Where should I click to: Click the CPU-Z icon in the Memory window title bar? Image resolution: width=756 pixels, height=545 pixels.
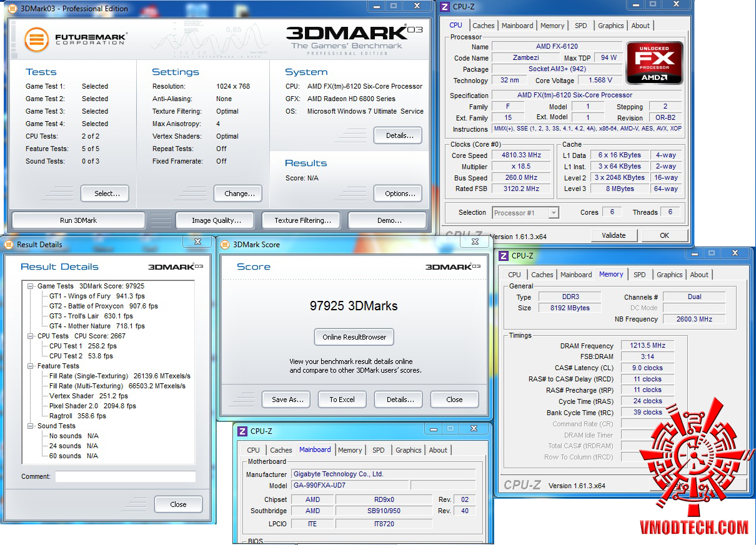[504, 255]
